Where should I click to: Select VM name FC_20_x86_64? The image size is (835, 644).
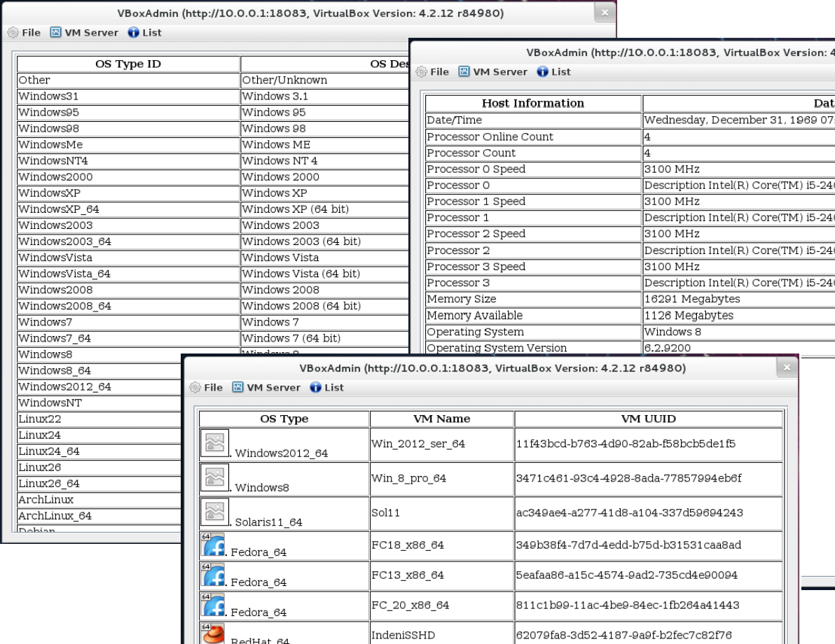tap(410, 605)
